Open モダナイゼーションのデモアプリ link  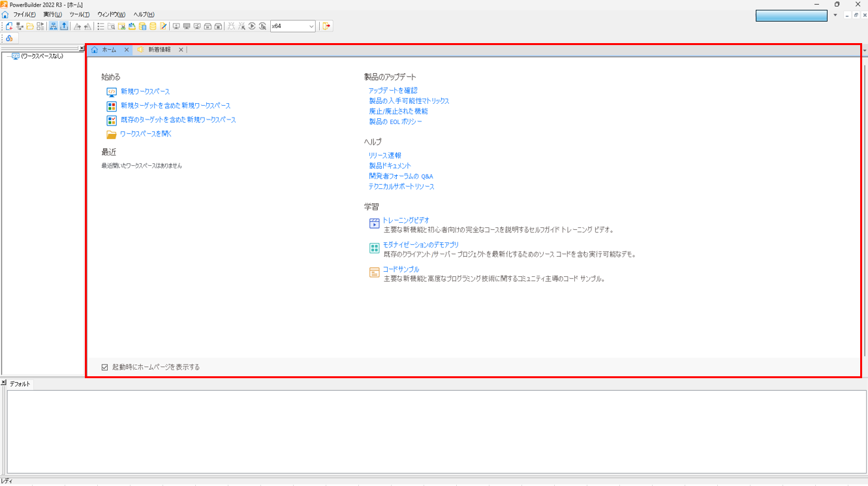click(421, 245)
